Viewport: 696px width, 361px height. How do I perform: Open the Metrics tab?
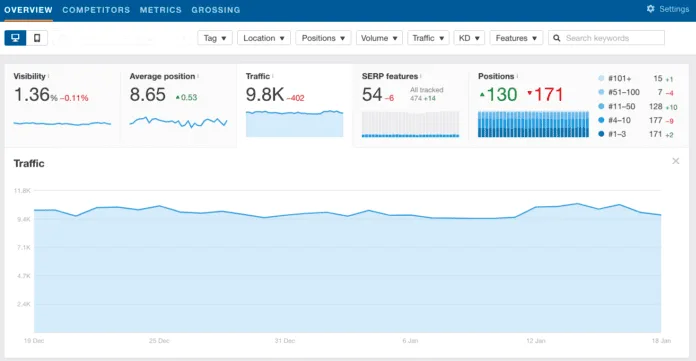161,10
